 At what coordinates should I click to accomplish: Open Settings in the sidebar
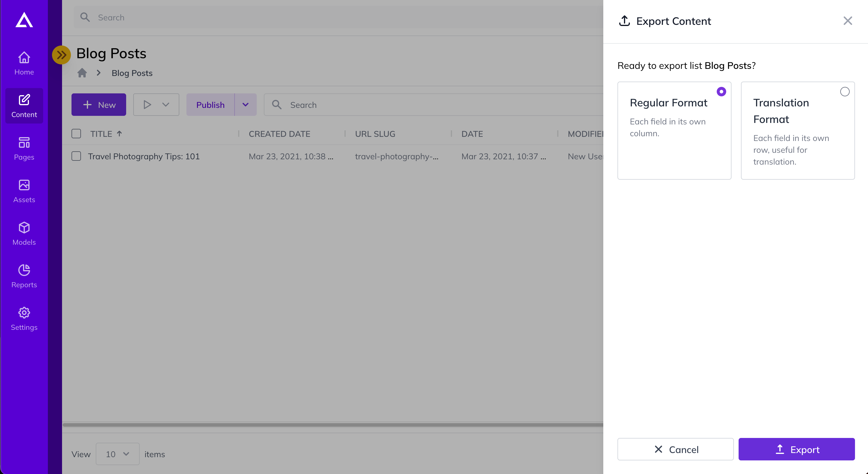click(x=24, y=318)
